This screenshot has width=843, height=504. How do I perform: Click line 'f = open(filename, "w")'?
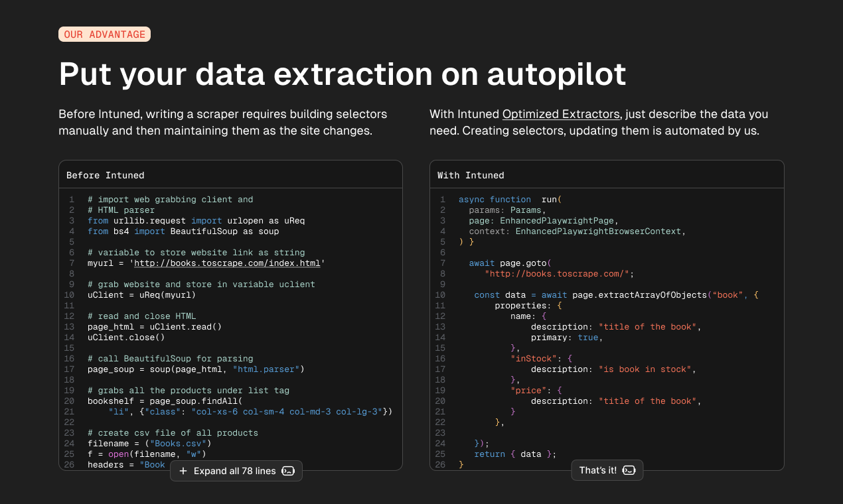[x=147, y=454]
